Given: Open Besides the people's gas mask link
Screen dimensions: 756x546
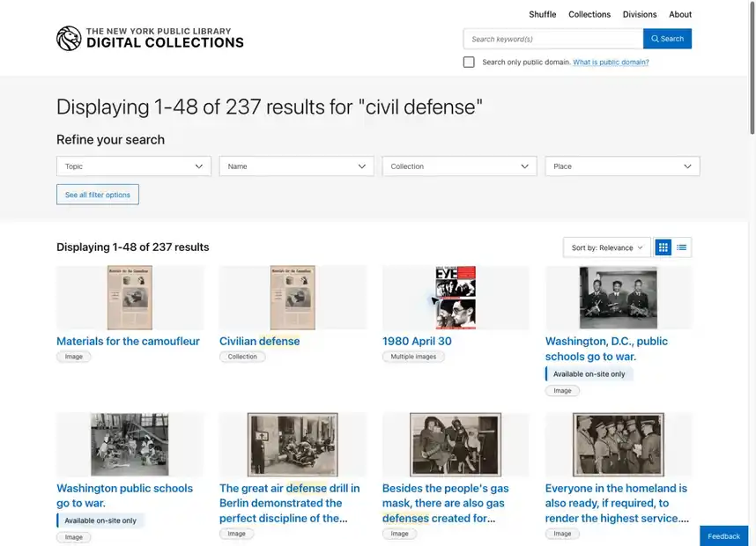Looking at the screenshot, I should tap(446, 503).
